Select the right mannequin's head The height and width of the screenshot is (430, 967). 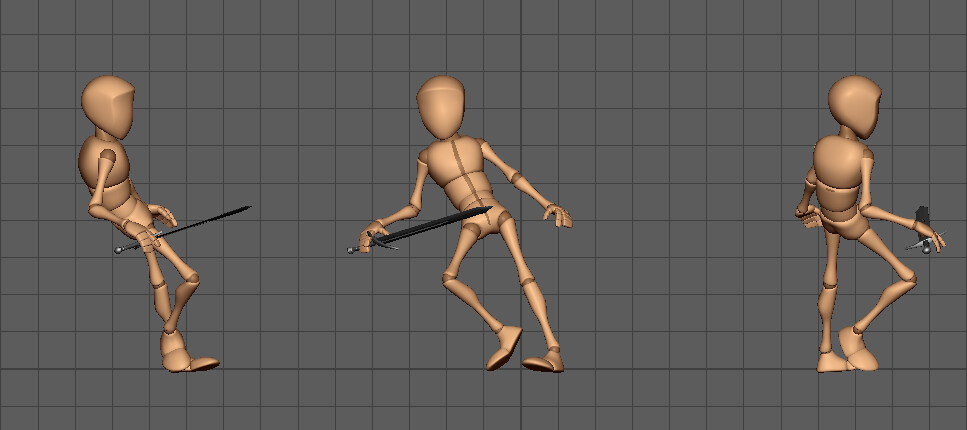tap(854, 106)
